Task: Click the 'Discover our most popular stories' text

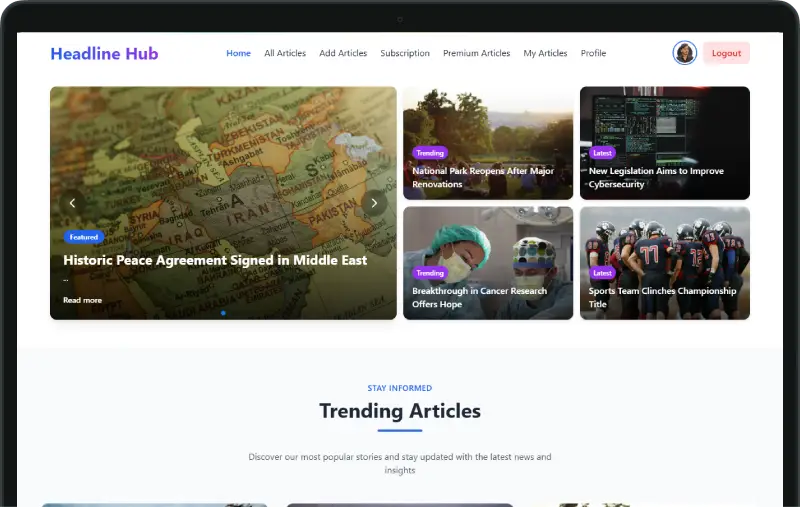Action: pos(399,463)
